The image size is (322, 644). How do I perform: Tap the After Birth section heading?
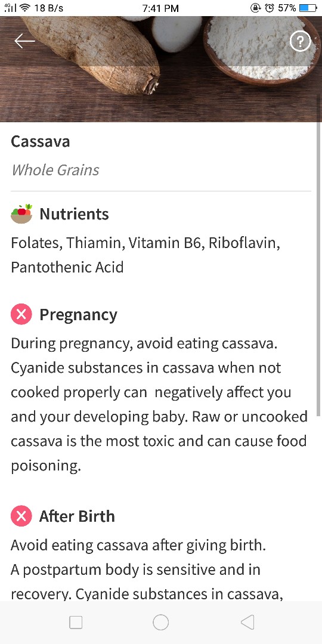coord(77,516)
